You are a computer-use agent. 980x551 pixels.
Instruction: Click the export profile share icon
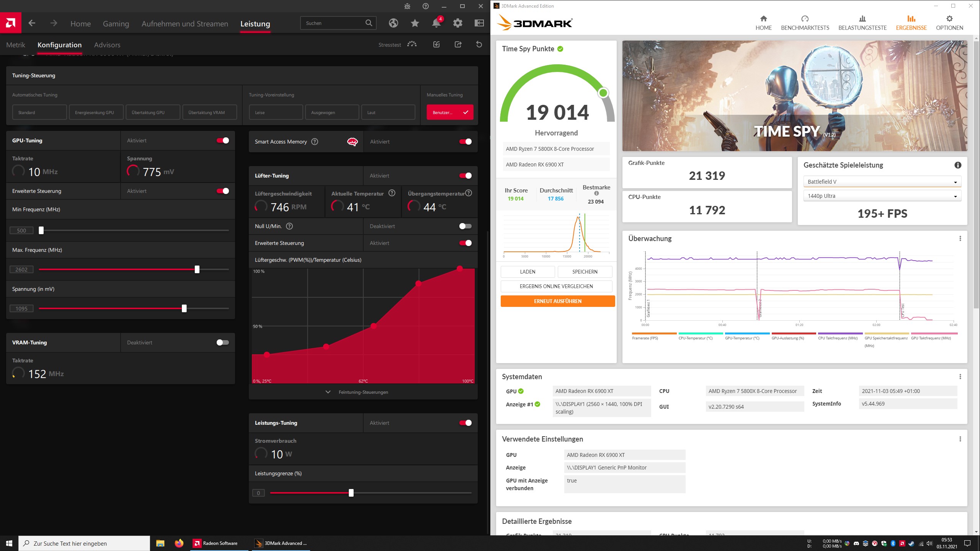[x=458, y=44]
